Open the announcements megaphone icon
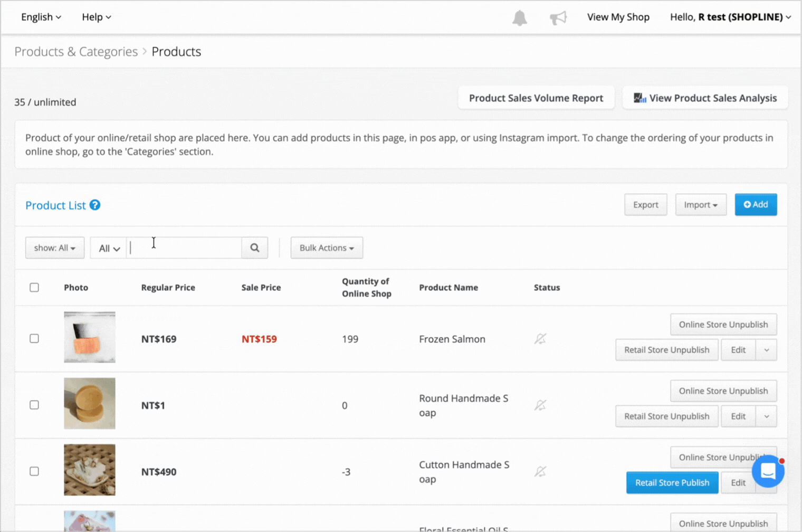The width and height of the screenshot is (802, 532). point(558,17)
